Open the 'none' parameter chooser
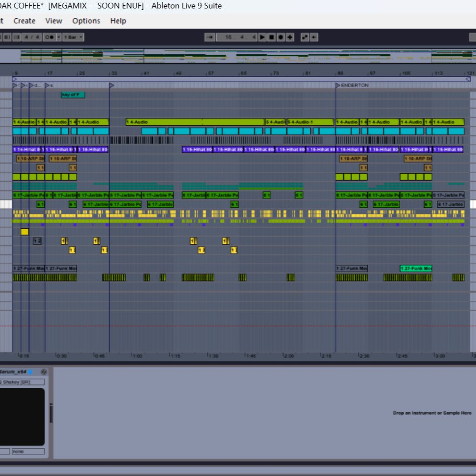476x476 pixels. [x=28, y=451]
